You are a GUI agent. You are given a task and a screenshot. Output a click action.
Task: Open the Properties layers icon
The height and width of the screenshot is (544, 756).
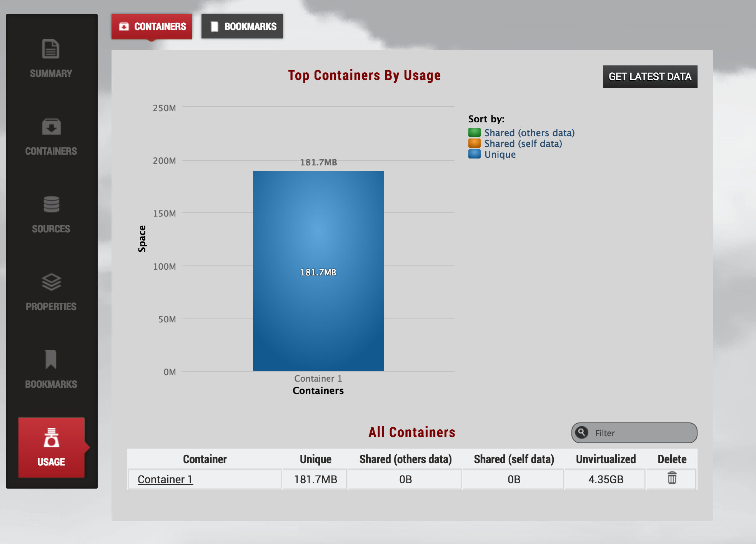point(51,282)
